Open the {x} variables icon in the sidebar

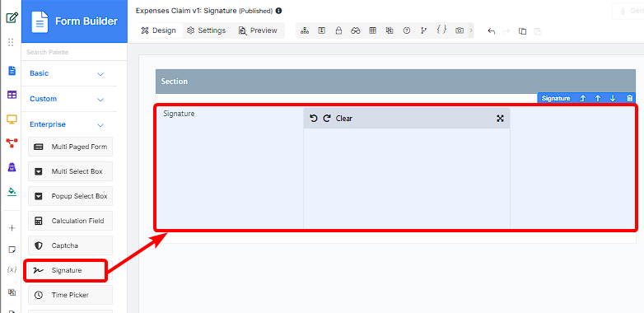pyautogui.click(x=12, y=270)
